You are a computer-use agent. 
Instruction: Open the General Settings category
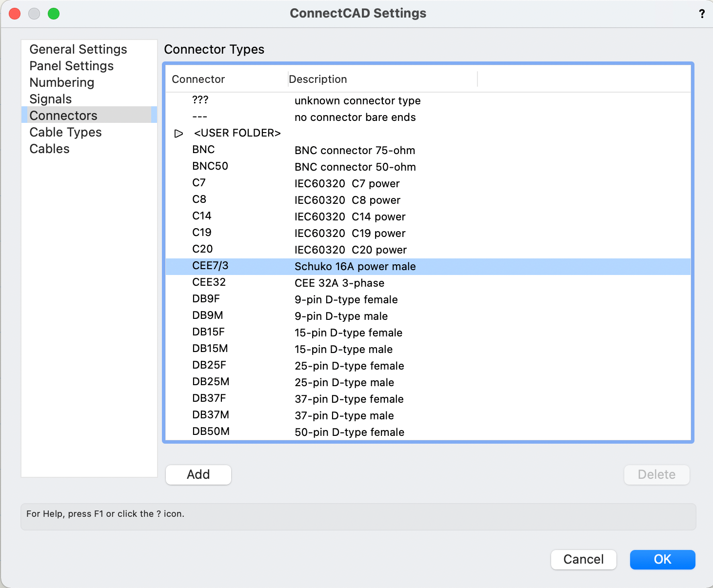(78, 49)
